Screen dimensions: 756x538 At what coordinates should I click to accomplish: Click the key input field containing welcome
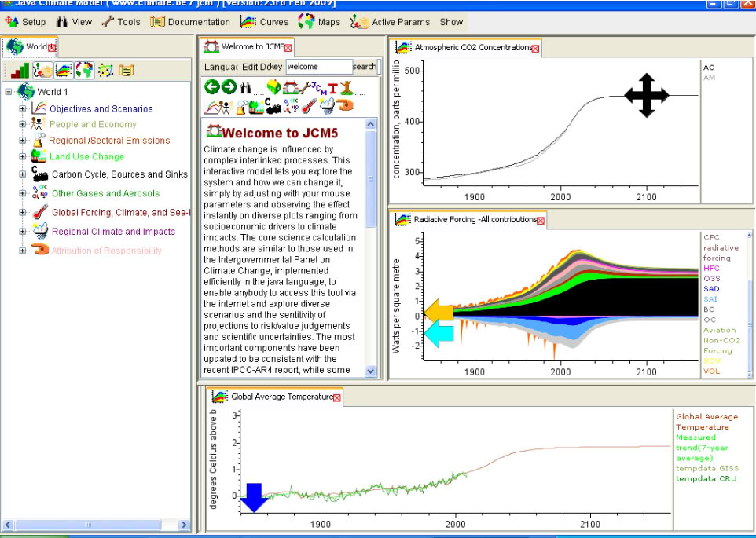tap(318, 68)
